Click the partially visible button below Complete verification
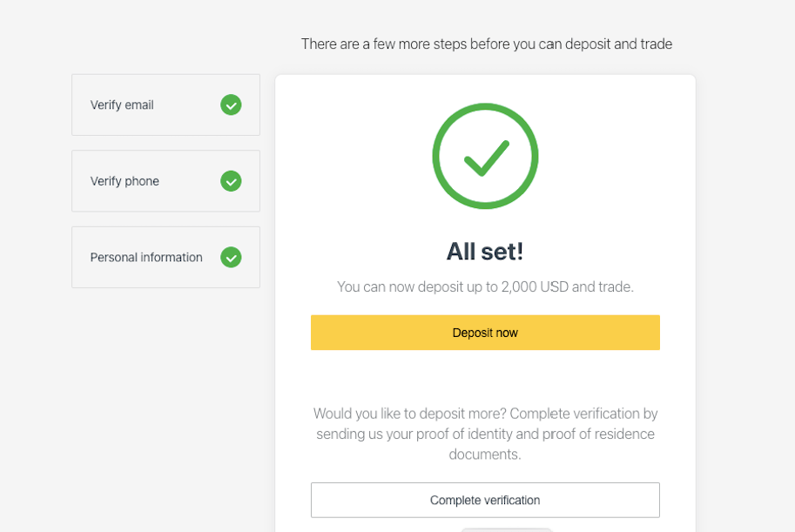 coord(506,529)
